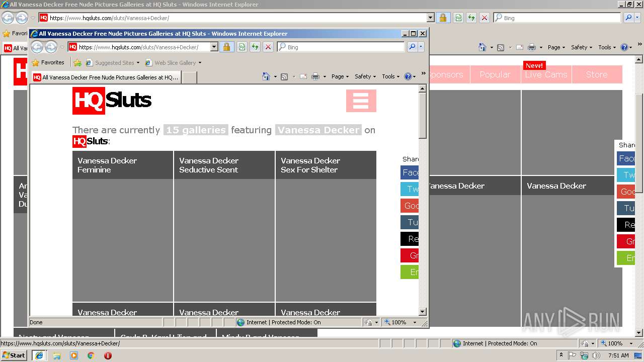Show hidden system tray icons

(561, 355)
